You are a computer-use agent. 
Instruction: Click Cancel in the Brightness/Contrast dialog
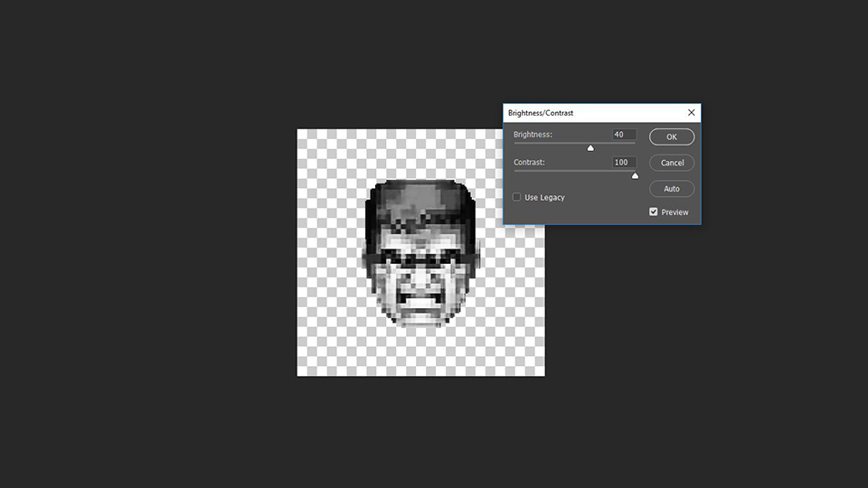[x=672, y=163]
